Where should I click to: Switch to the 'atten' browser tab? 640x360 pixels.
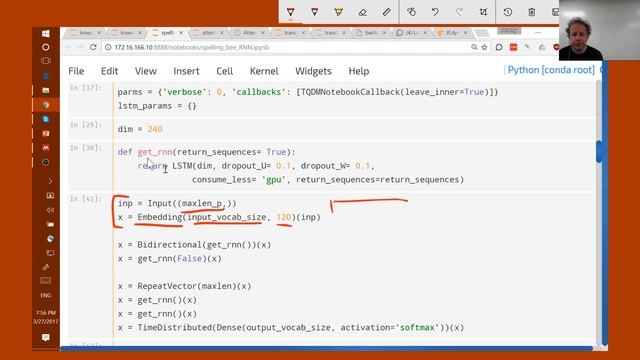[x=208, y=33]
